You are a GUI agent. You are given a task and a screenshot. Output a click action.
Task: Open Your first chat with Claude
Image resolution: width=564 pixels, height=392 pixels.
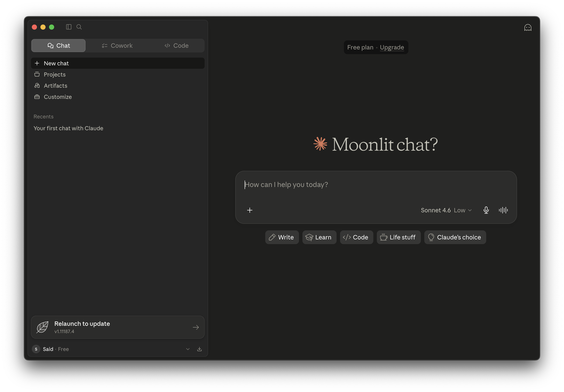pyautogui.click(x=118, y=129)
